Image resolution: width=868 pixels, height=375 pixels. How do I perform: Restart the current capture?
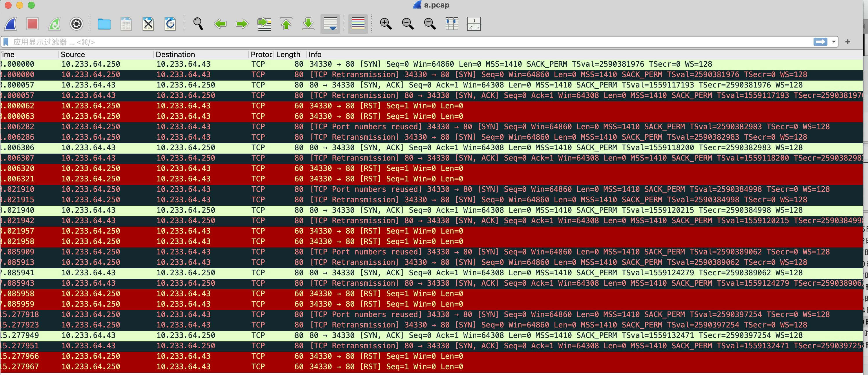[x=54, y=24]
